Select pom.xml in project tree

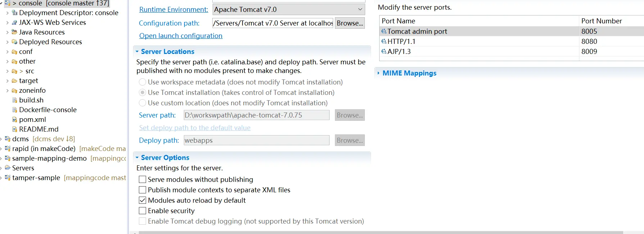[32, 119]
